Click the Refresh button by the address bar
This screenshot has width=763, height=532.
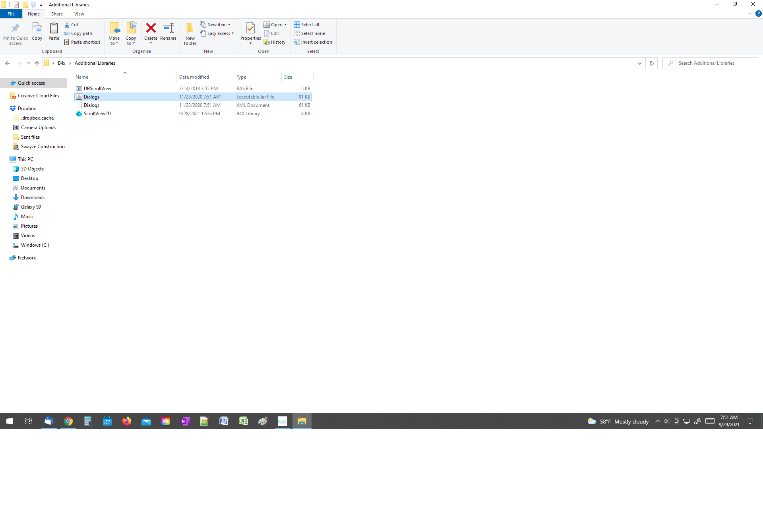coord(651,63)
